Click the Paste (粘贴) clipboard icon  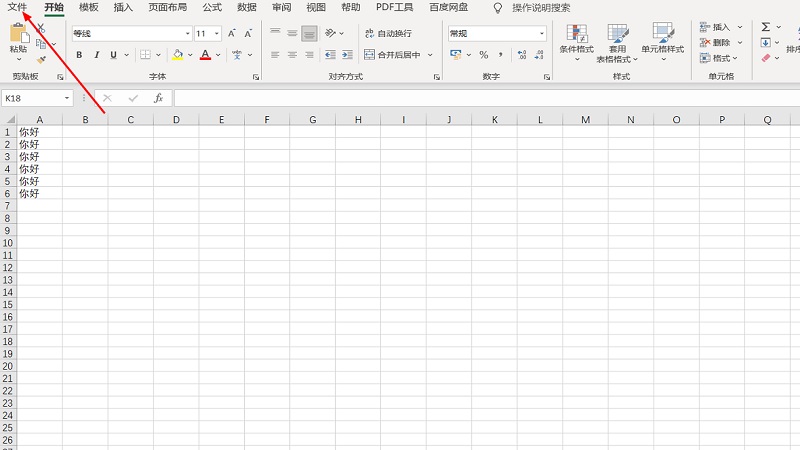pos(18,34)
